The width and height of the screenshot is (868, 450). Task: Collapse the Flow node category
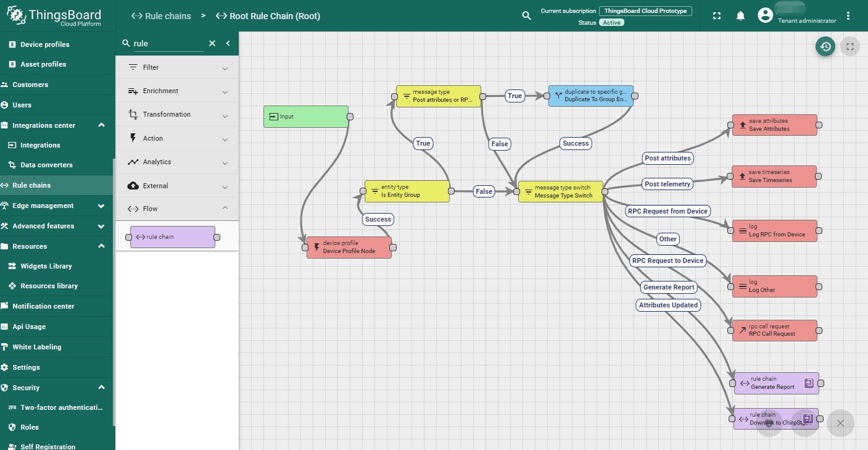(177, 209)
